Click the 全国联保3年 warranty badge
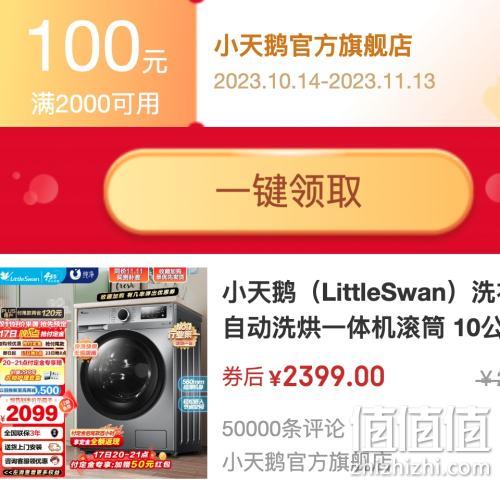 32,433
